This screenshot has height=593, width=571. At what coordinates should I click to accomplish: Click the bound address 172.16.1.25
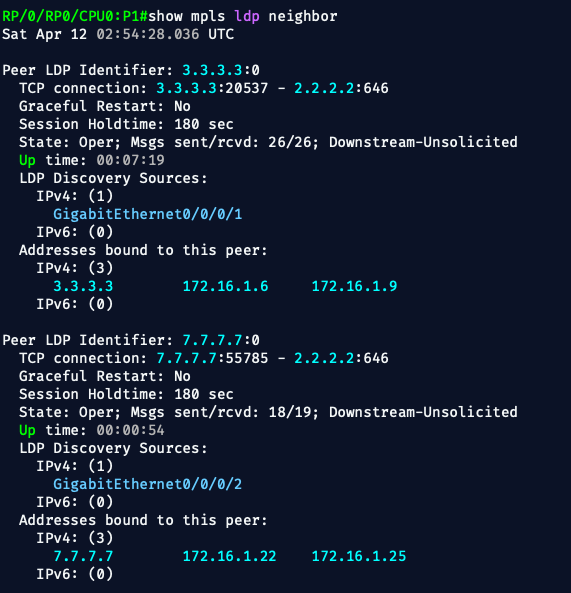(359, 556)
